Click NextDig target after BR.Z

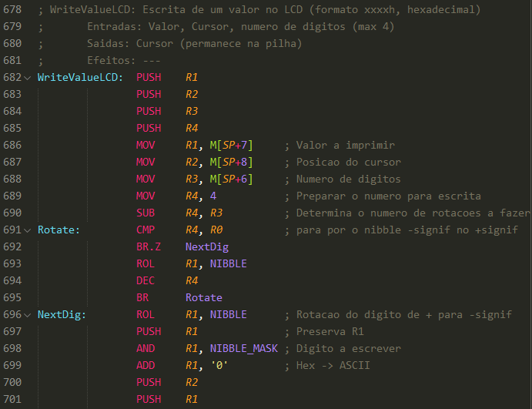coord(207,247)
